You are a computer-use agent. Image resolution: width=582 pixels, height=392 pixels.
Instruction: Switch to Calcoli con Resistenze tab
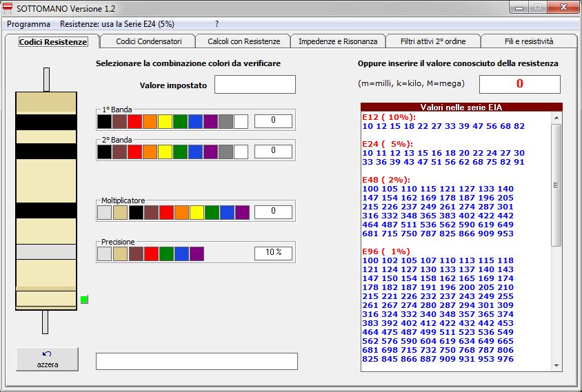[x=243, y=41]
